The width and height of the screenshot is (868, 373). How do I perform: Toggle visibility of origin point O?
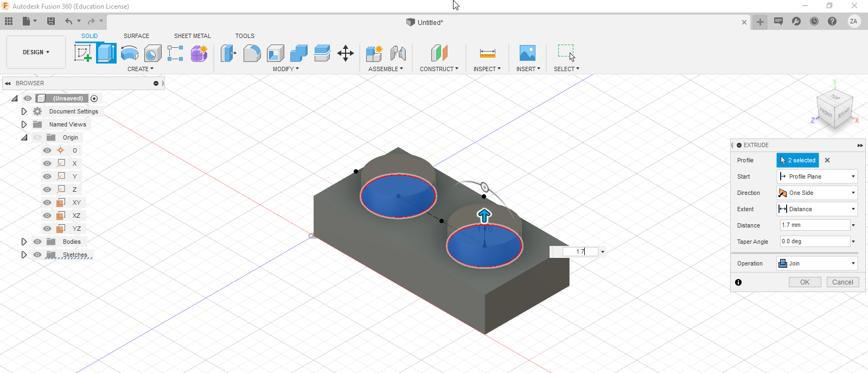[47, 150]
